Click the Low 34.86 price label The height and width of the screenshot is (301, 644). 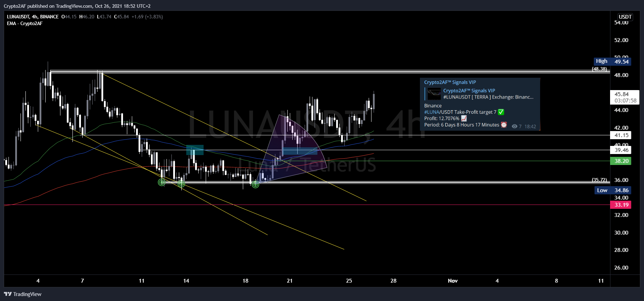tap(613, 190)
